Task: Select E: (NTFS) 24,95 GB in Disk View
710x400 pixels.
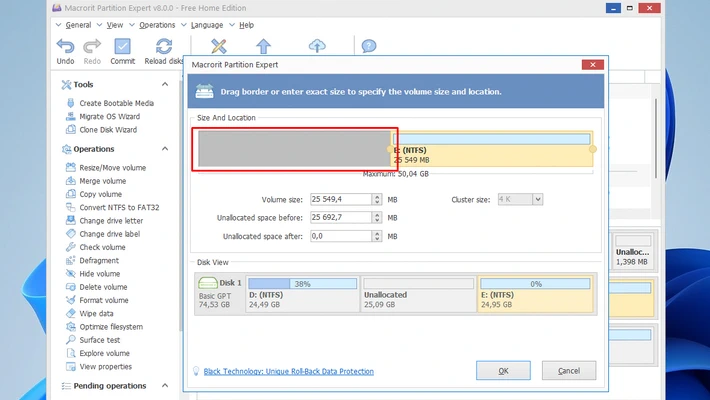Action: 535,294
